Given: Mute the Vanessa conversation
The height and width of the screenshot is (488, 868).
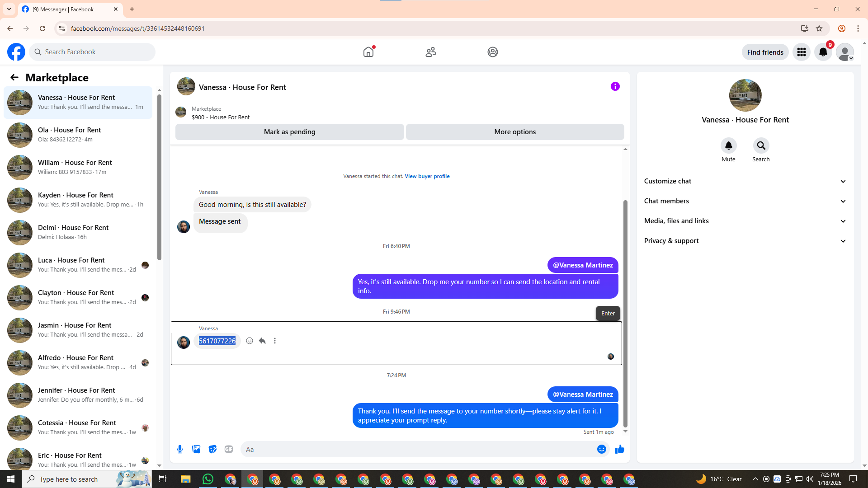Looking at the screenshot, I should [728, 146].
